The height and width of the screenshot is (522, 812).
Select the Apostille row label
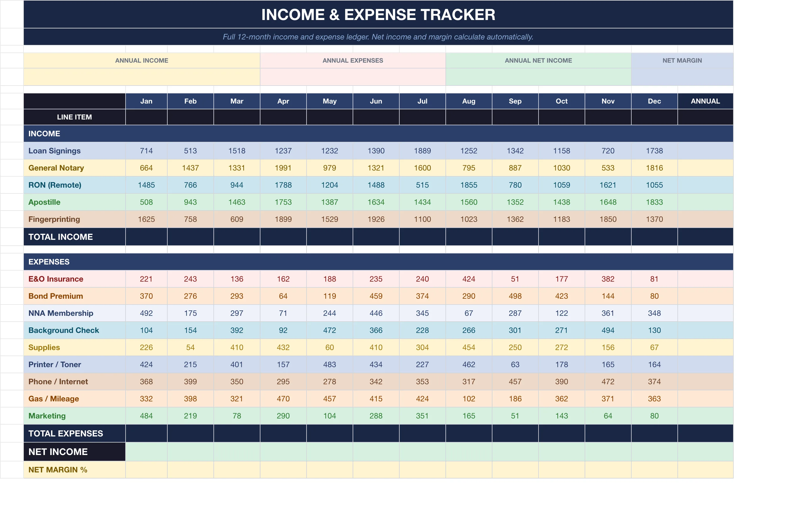coord(74,202)
